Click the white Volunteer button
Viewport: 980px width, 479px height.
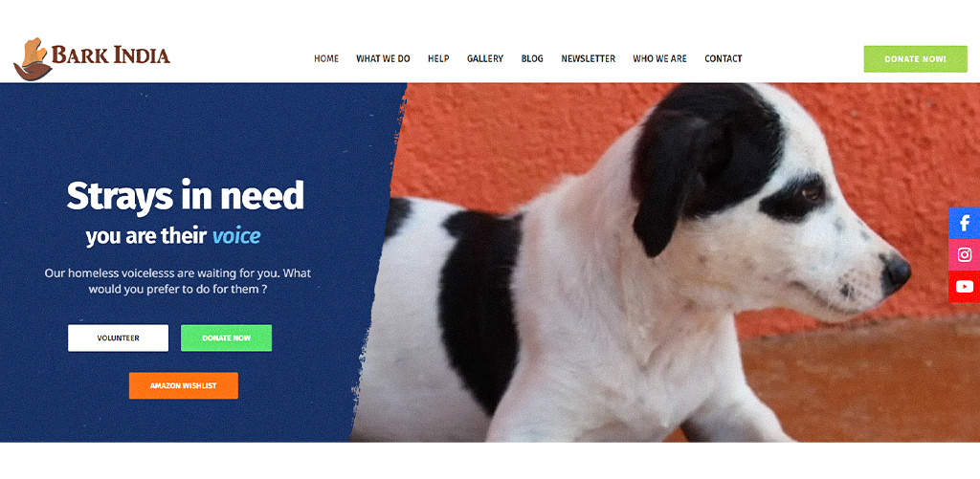(x=118, y=337)
